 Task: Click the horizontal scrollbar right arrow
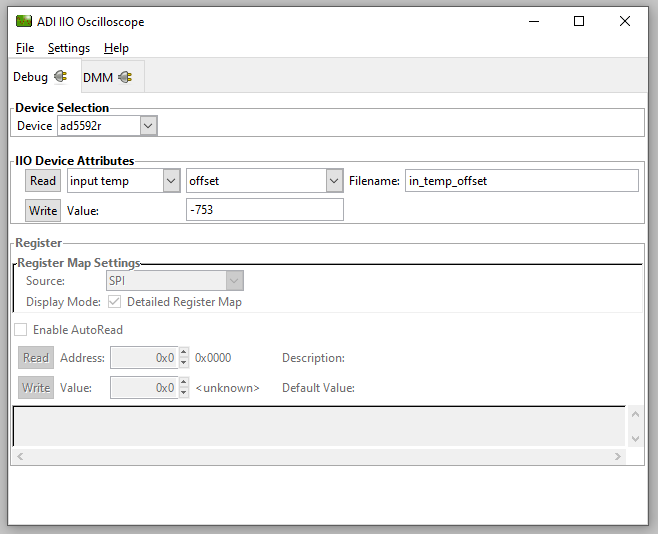[620, 456]
